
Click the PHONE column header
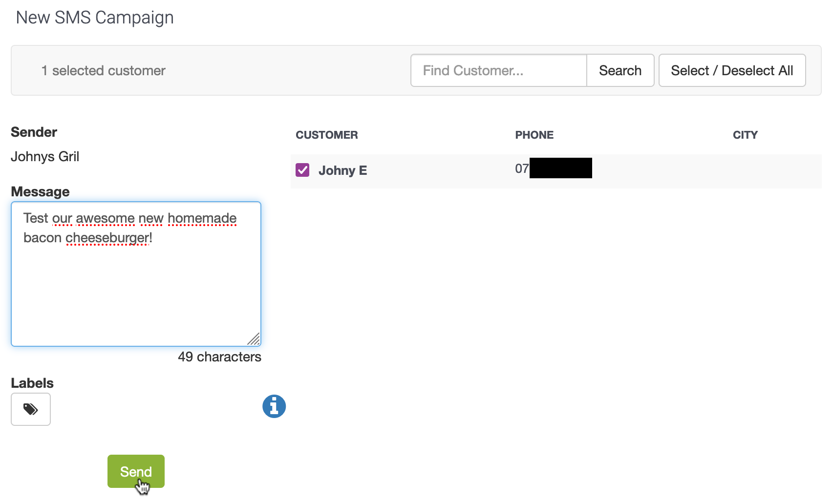click(x=534, y=135)
